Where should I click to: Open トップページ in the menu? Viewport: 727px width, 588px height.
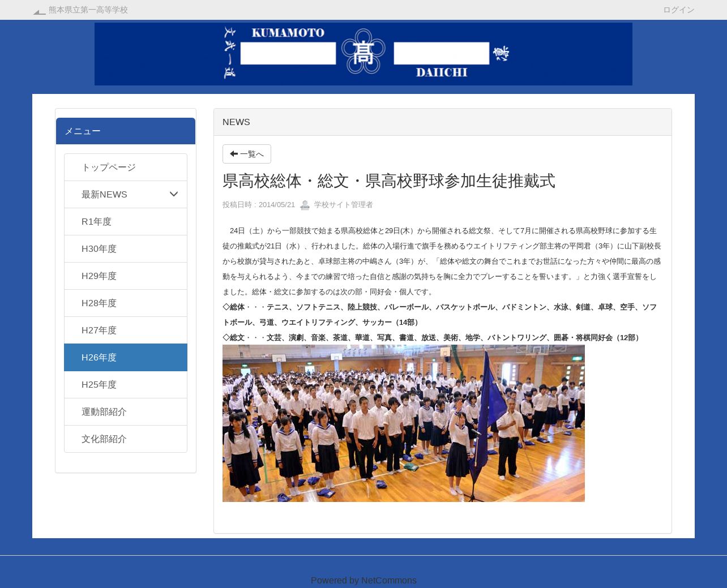[x=126, y=168]
